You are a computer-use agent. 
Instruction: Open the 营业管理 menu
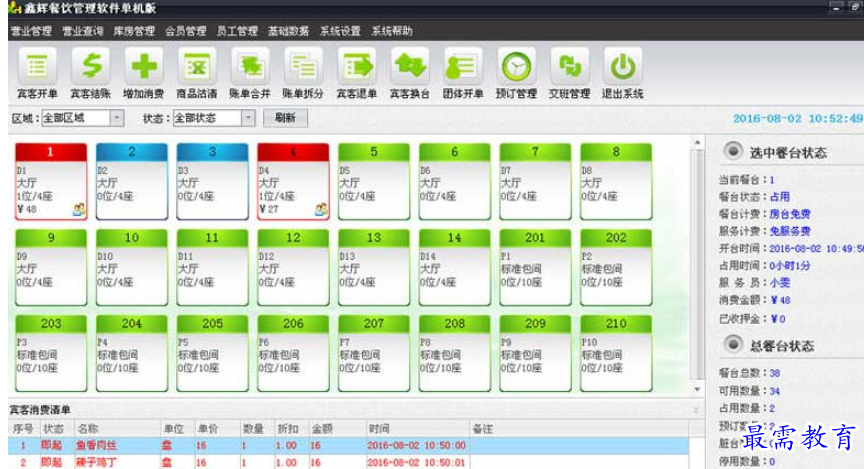[x=31, y=31]
